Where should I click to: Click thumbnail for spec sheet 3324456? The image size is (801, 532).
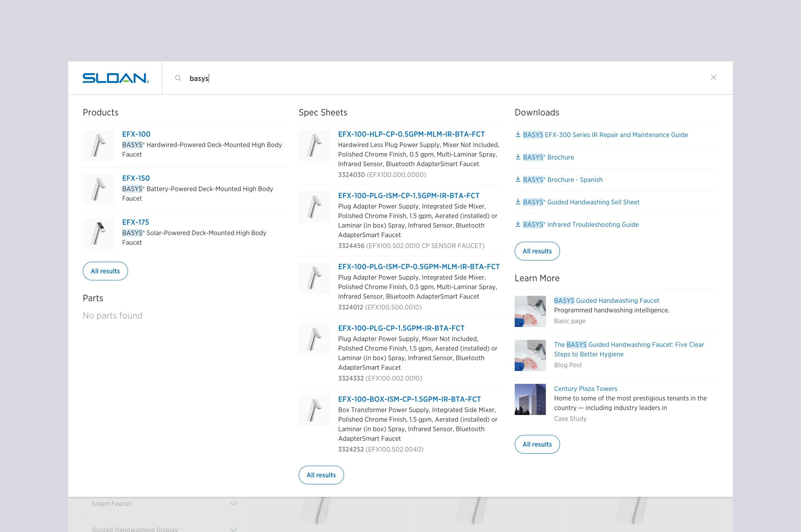(314, 207)
